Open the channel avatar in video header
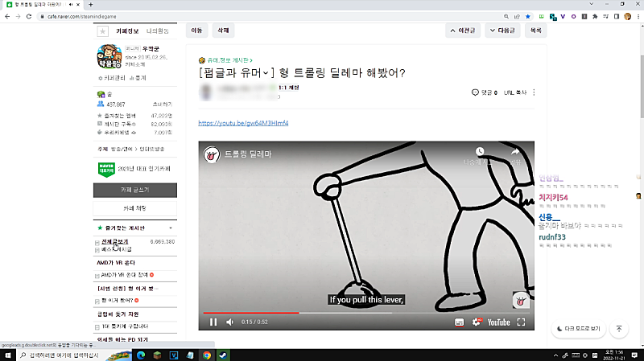This screenshot has width=644, height=361. point(212,154)
